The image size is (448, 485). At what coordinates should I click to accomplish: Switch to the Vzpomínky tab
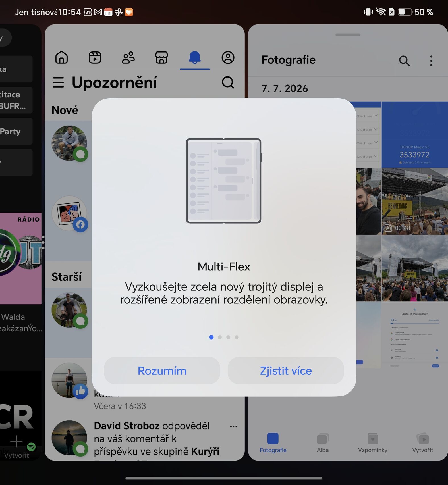tap(373, 443)
